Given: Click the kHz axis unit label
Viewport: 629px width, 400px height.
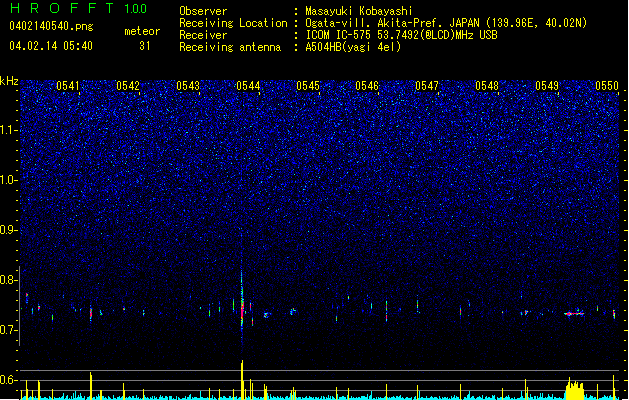Looking at the screenshot, I should pos(9,81).
